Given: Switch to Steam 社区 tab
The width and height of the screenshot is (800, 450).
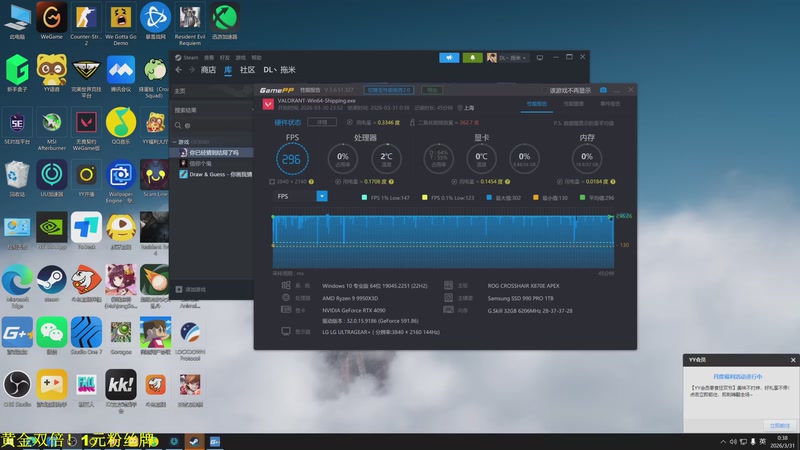Looking at the screenshot, I should (247, 70).
